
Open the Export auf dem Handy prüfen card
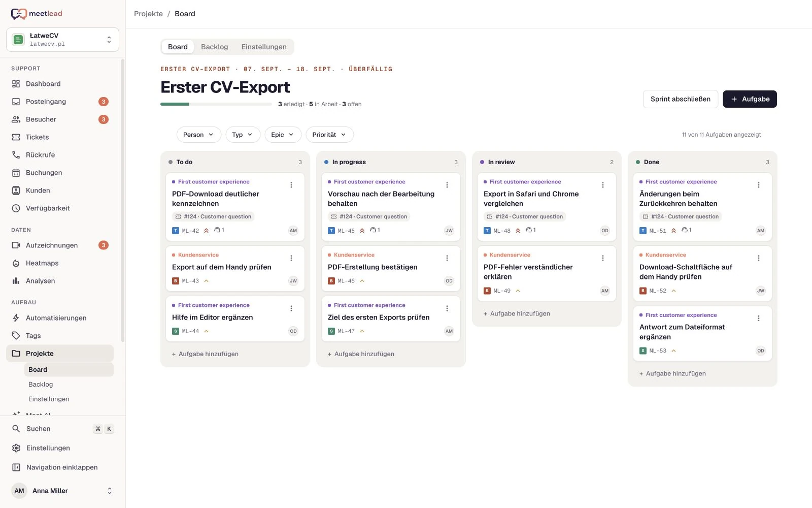point(235,269)
